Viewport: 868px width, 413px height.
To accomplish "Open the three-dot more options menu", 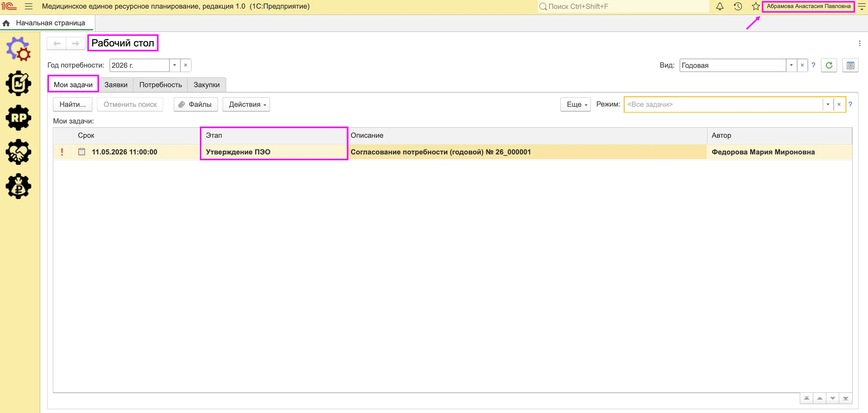I will (x=860, y=43).
